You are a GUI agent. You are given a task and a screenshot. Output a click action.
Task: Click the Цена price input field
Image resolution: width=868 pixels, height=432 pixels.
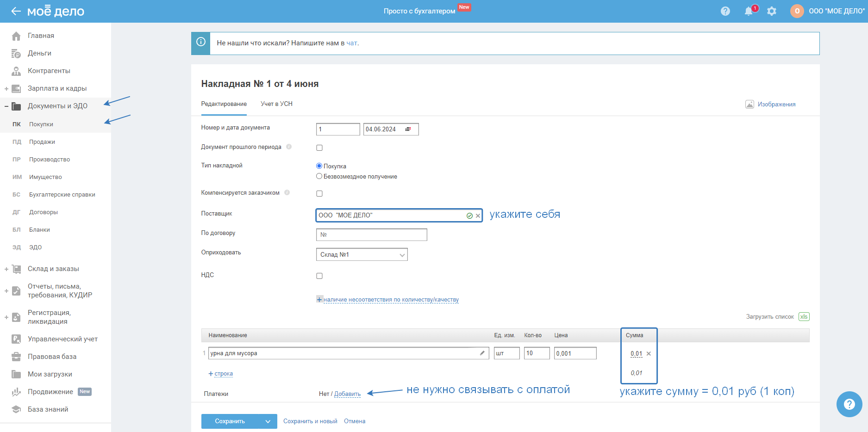pyautogui.click(x=575, y=353)
